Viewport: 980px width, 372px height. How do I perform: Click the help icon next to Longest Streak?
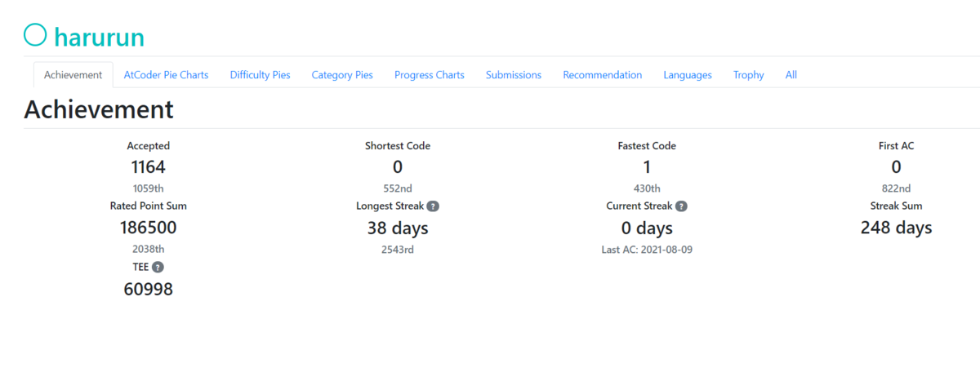click(433, 206)
